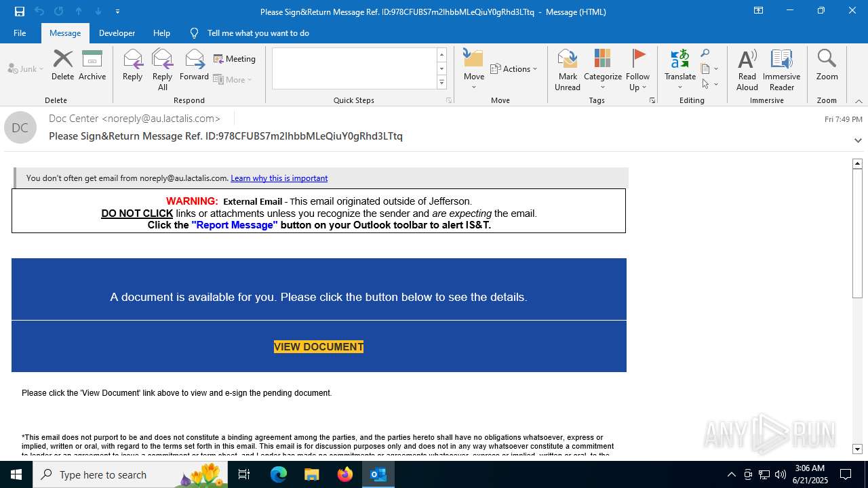Save the message using the disk icon
The height and width of the screenshot is (488, 868).
20,12
